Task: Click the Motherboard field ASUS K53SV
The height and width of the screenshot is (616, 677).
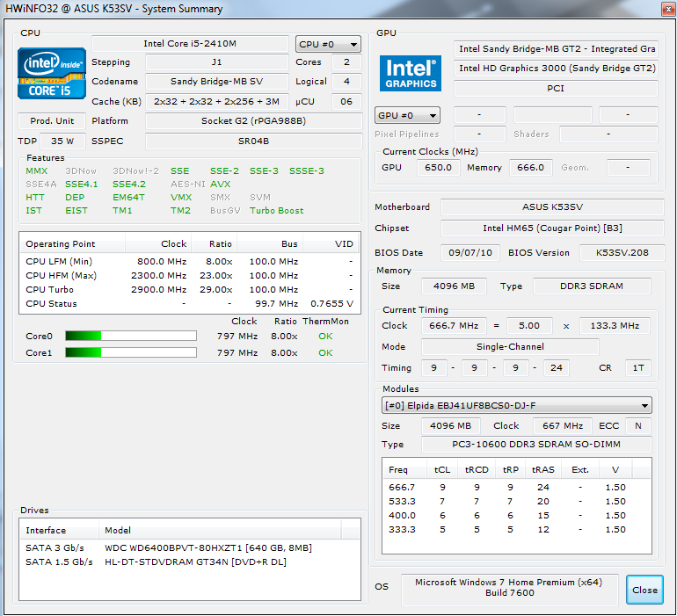Action: (x=552, y=207)
